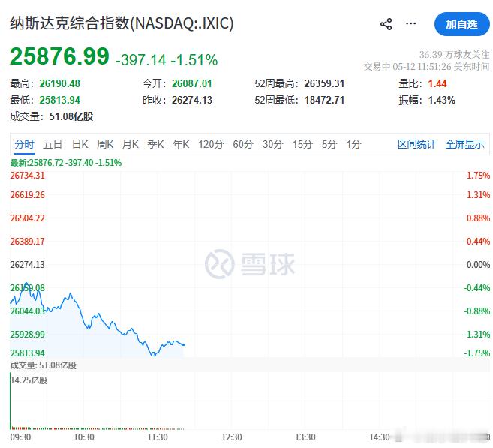The height and width of the screenshot is (448, 493).
Task: Click the 最高 value 26190.48
Action: [x=60, y=83]
